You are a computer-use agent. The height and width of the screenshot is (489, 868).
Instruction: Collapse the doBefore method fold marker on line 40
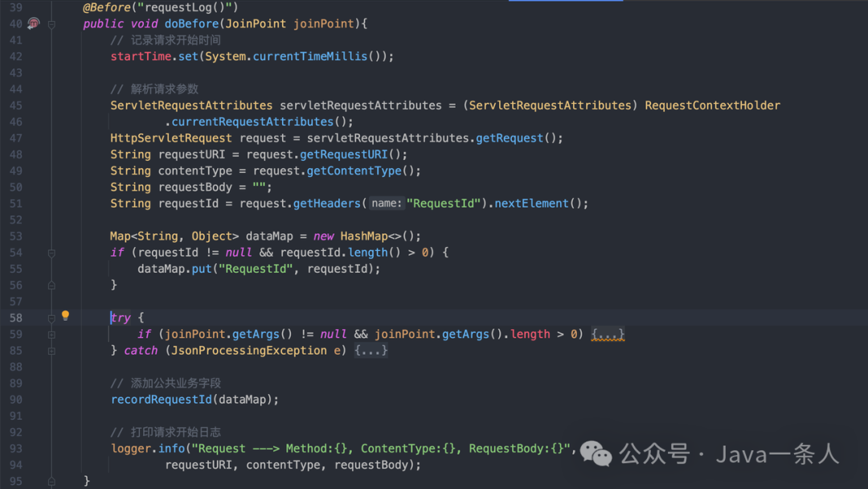click(x=51, y=24)
